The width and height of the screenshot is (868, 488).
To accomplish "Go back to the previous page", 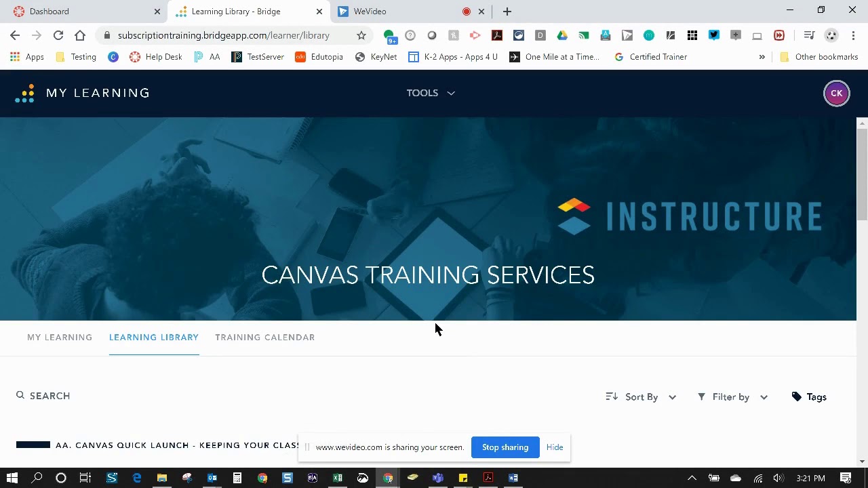I will (15, 35).
